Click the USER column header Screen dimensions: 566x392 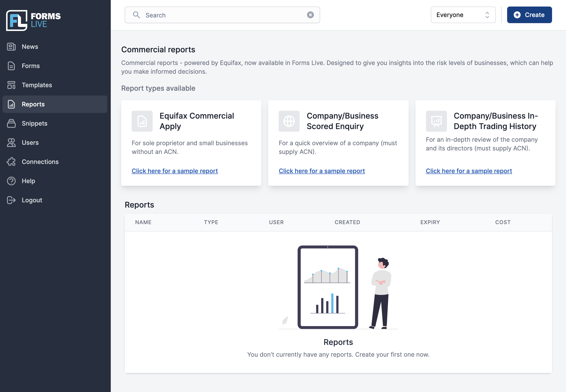[x=276, y=222]
